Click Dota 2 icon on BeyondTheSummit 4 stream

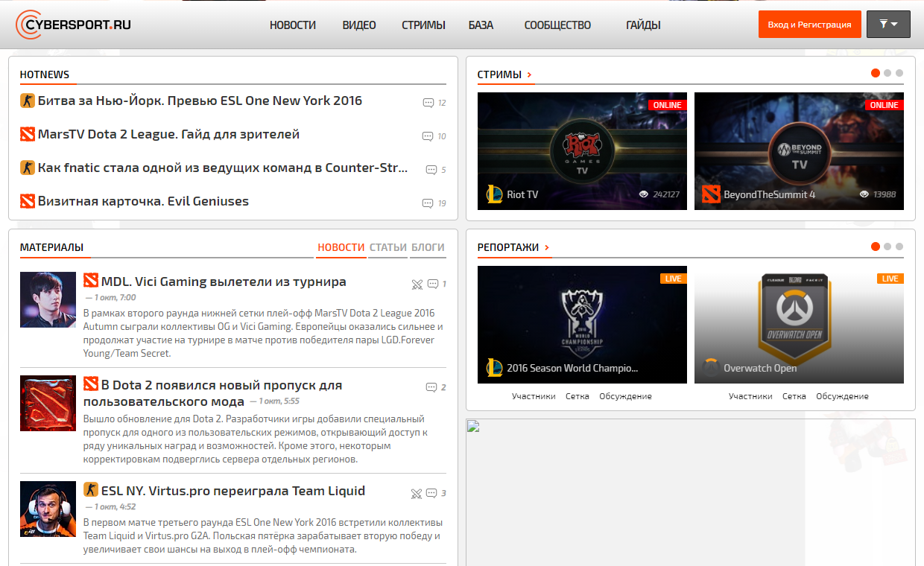point(711,194)
